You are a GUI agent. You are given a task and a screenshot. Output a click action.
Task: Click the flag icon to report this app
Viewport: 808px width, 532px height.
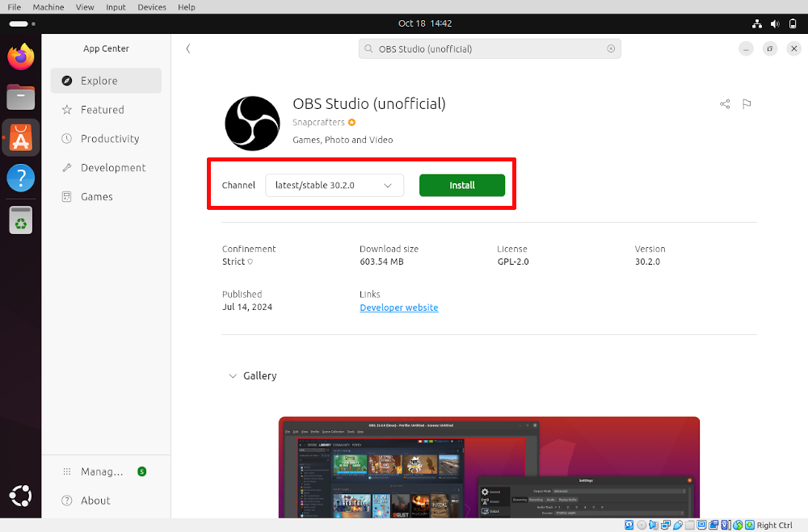(747, 103)
